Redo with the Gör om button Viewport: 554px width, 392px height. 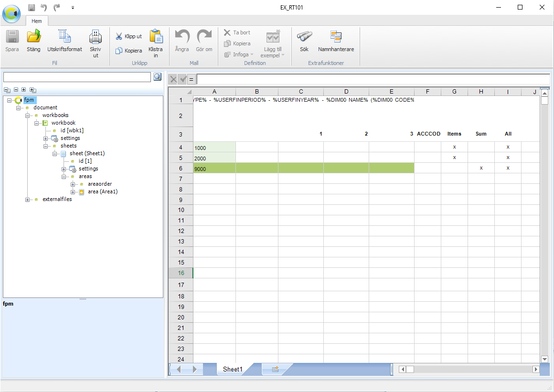(x=204, y=41)
